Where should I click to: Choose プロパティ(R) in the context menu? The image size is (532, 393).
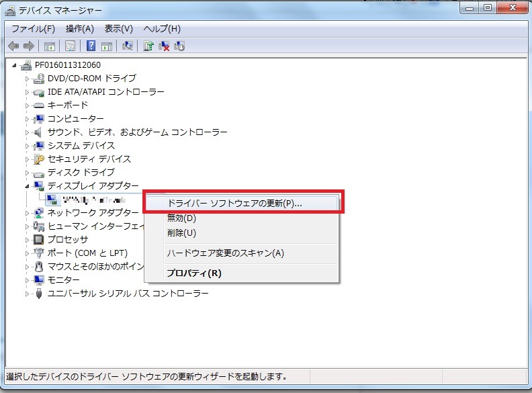pyautogui.click(x=193, y=273)
